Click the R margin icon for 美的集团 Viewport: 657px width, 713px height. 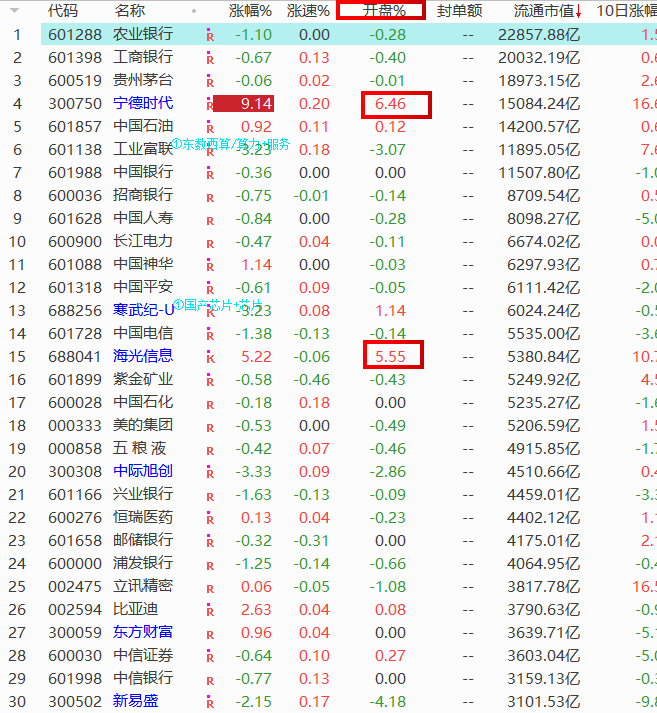[x=210, y=427]
